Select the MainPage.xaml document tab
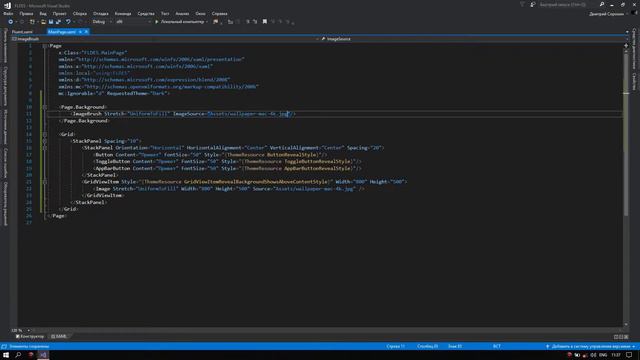This screenshot has height=360, width=640. [x=62, y=32]
